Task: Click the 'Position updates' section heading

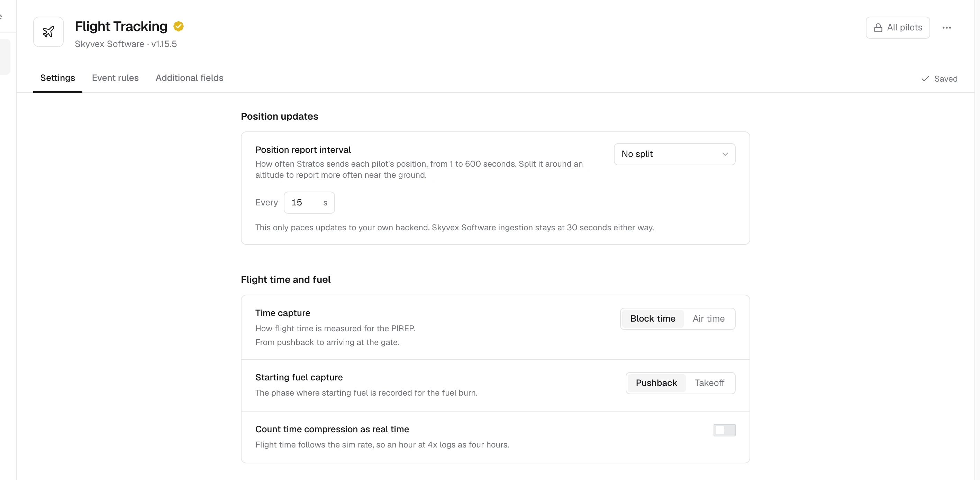Action: [280, 116]
